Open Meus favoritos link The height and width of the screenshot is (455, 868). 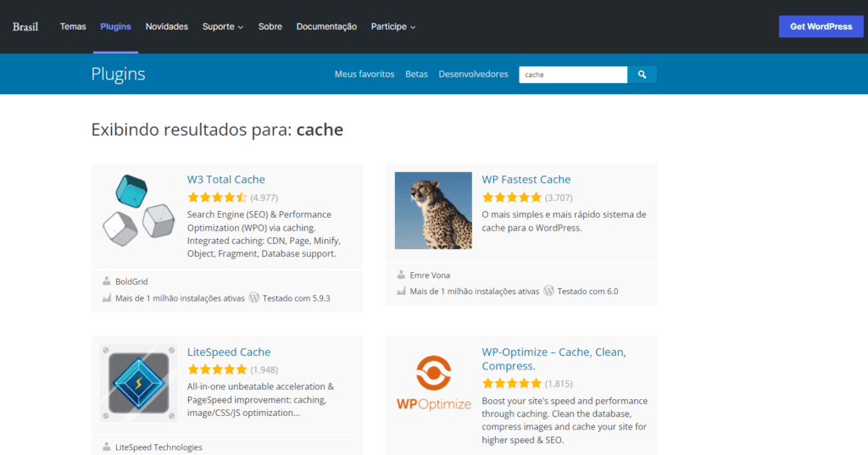point(364,75)
